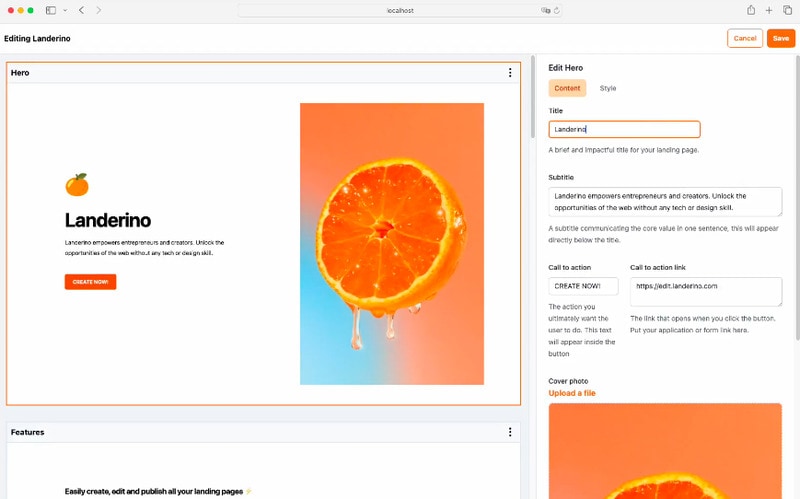Viewport: 800px width, 499px height.
Task: Save the landing page edits
Action: click(781, 38)
